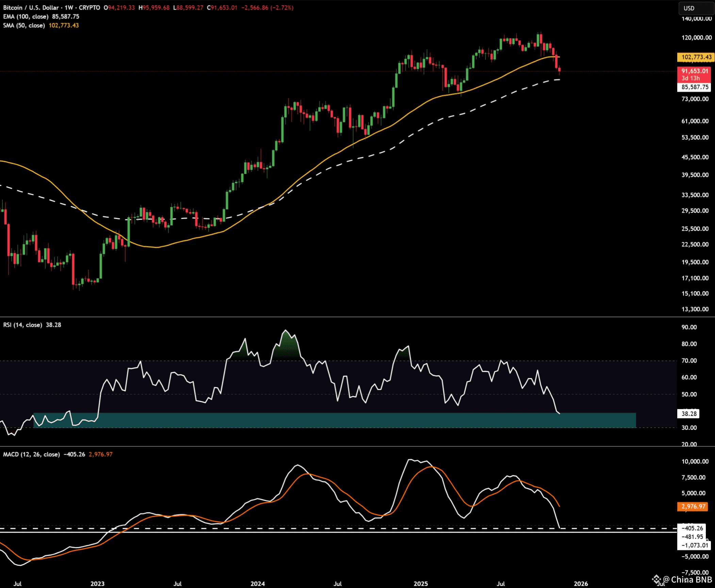Click the yellow 102,773.43 SMA price label
This screenshot has height=588, width=715.
pyautogui.click(x=696, y=57)
